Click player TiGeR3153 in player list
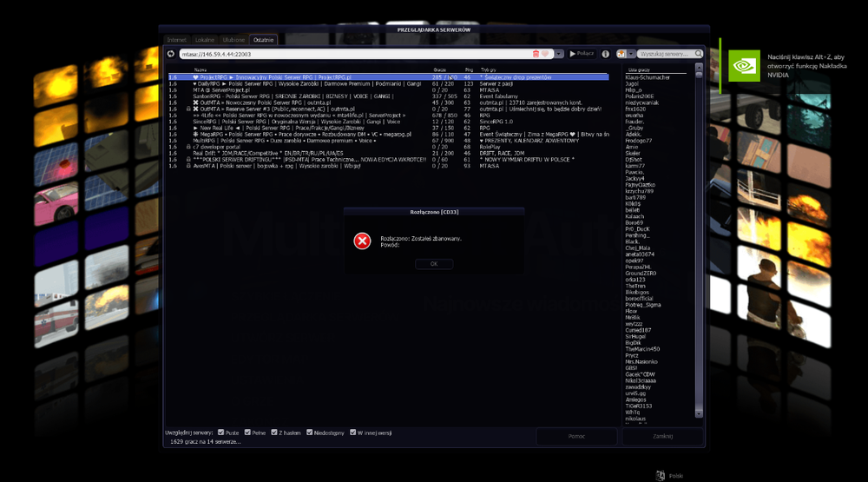The image size is (868, 482). click(x=638, y=406)
